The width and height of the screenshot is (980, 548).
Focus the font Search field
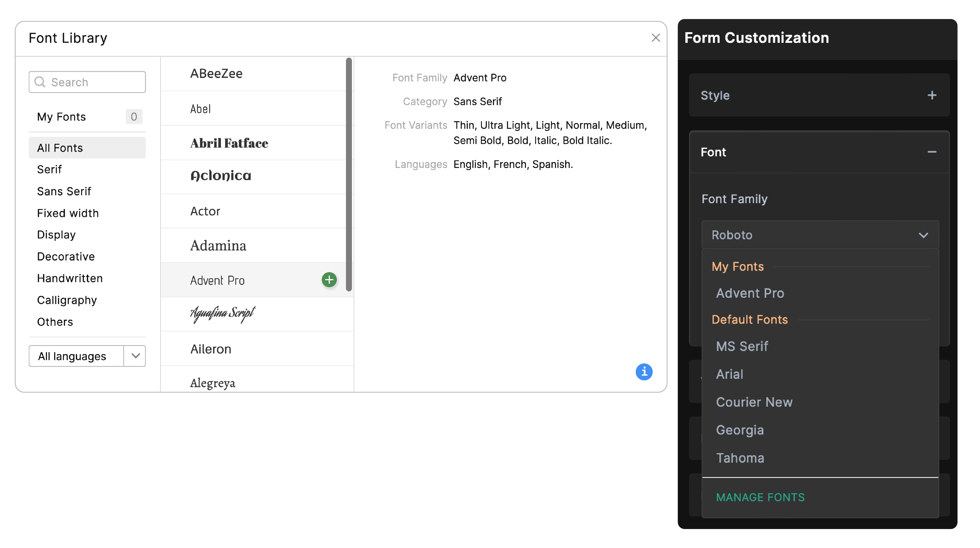(87, 82)
